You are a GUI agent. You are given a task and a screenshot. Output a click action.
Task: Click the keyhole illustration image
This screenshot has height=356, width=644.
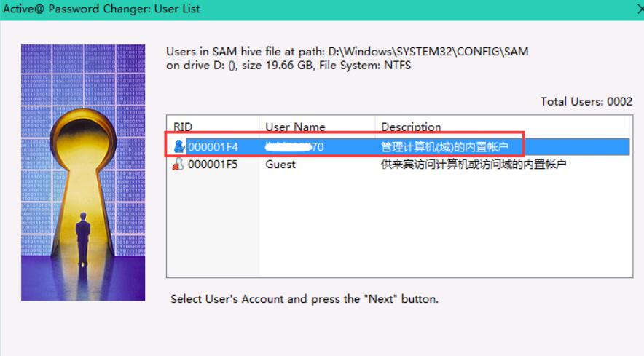(83, 173)
